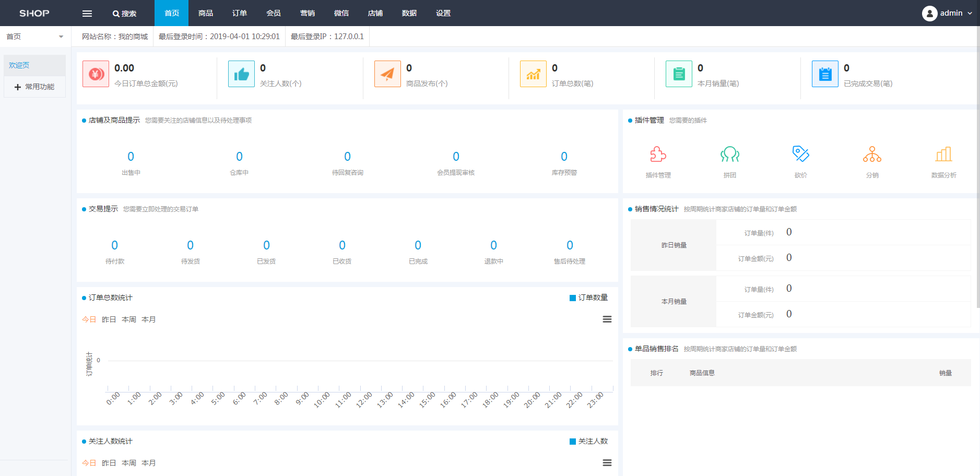
Task: Open the 会员提现审核 count link
Action: click(x=456, y=157)
